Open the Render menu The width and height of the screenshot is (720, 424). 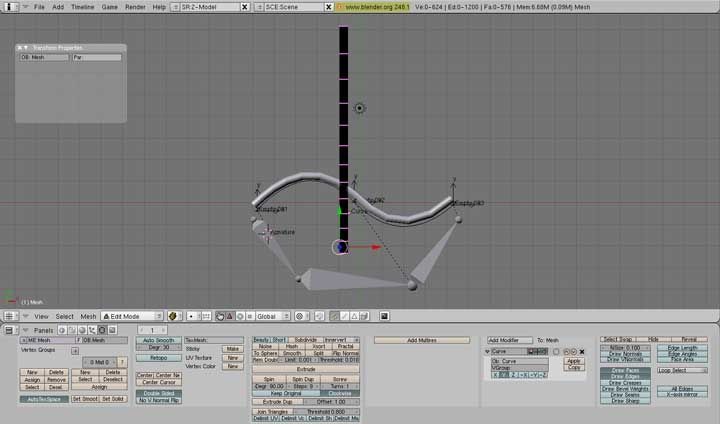135,7
